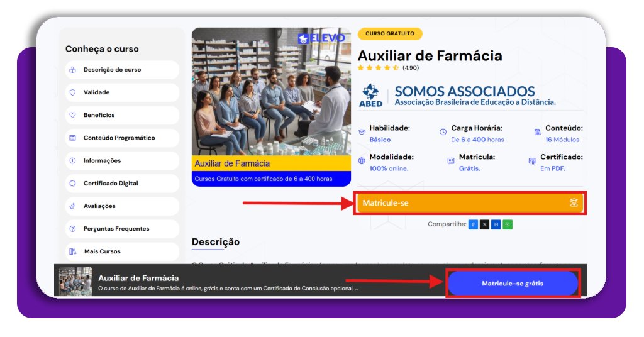
Task: Click bottom bar course description text
Action: point(228,289)
